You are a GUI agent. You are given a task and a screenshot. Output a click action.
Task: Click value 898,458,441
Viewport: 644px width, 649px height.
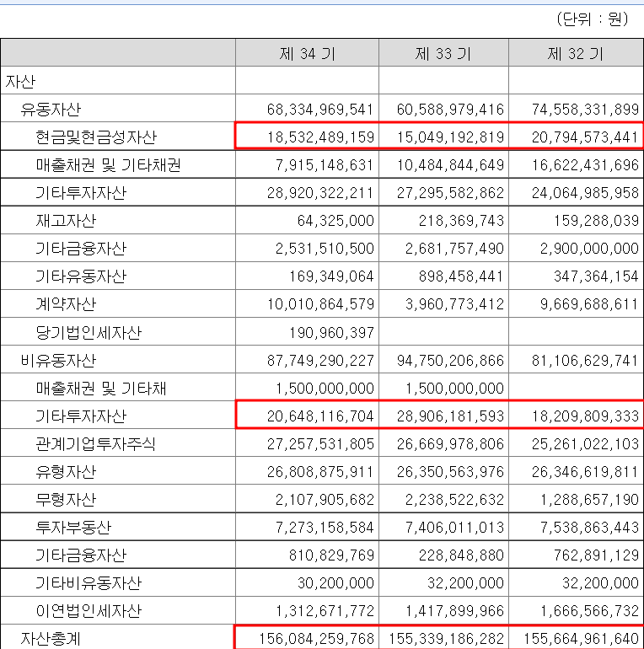461,276
